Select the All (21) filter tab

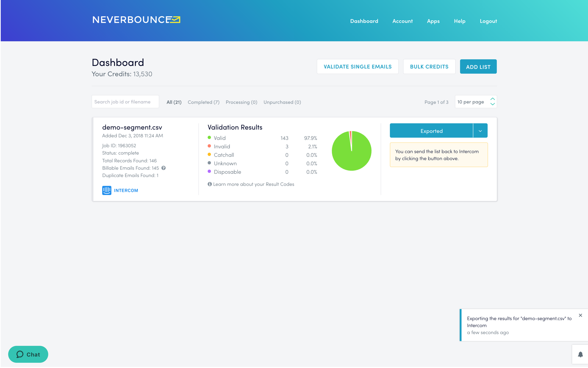(x=174, y=102)
